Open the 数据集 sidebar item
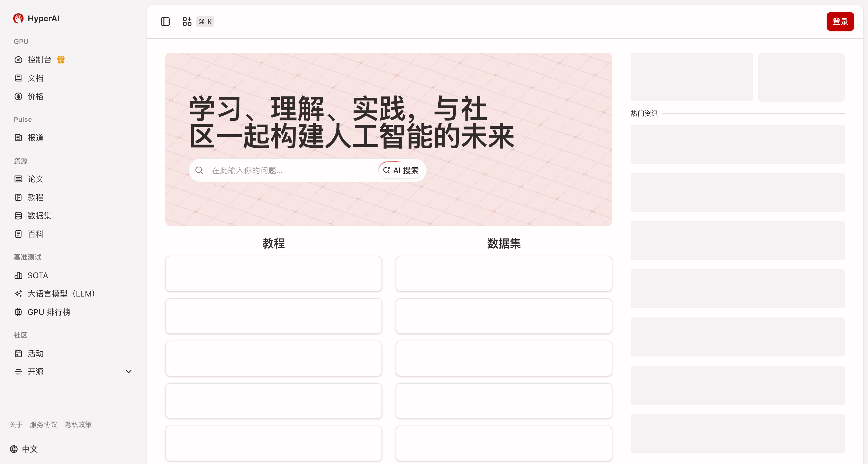Viewport: 868px width, 464px height. [39, 215]
